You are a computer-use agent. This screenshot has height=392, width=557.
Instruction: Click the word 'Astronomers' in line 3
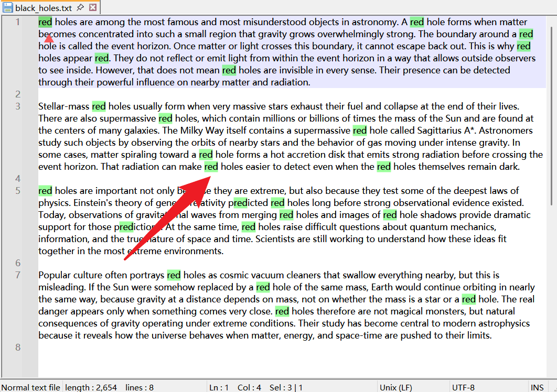[x=506, y=130]
